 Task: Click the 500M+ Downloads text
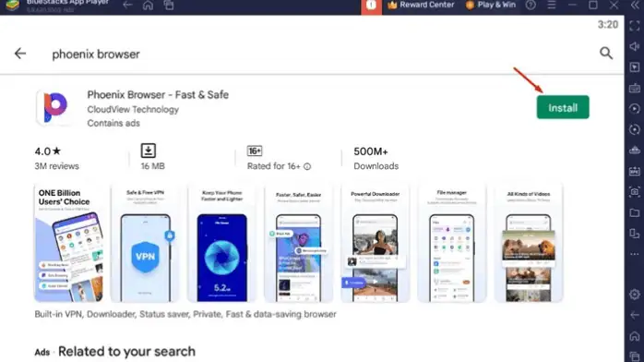point(376,158)
